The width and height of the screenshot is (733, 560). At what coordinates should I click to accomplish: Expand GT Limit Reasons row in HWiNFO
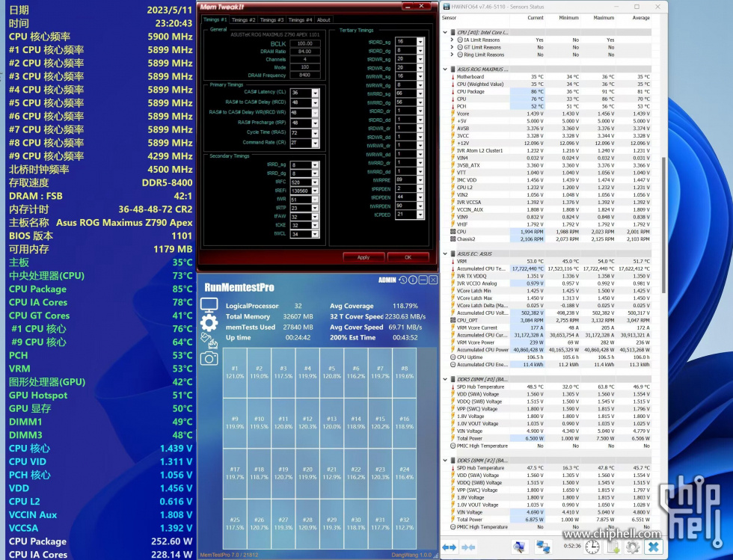(452, 47)
